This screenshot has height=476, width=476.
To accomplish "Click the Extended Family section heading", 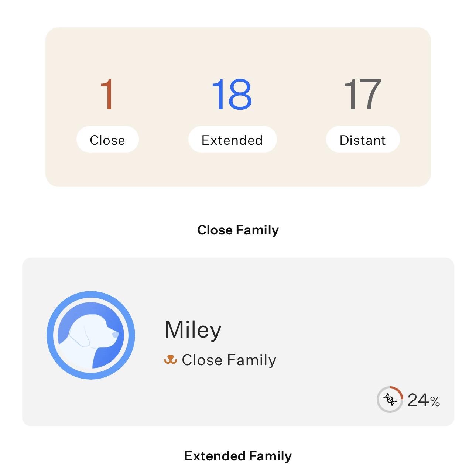I will [x=238, y=456].
